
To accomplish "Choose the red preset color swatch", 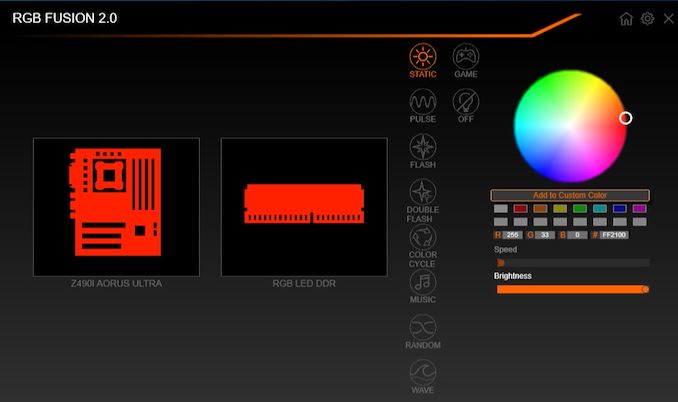I will (520, 209).
